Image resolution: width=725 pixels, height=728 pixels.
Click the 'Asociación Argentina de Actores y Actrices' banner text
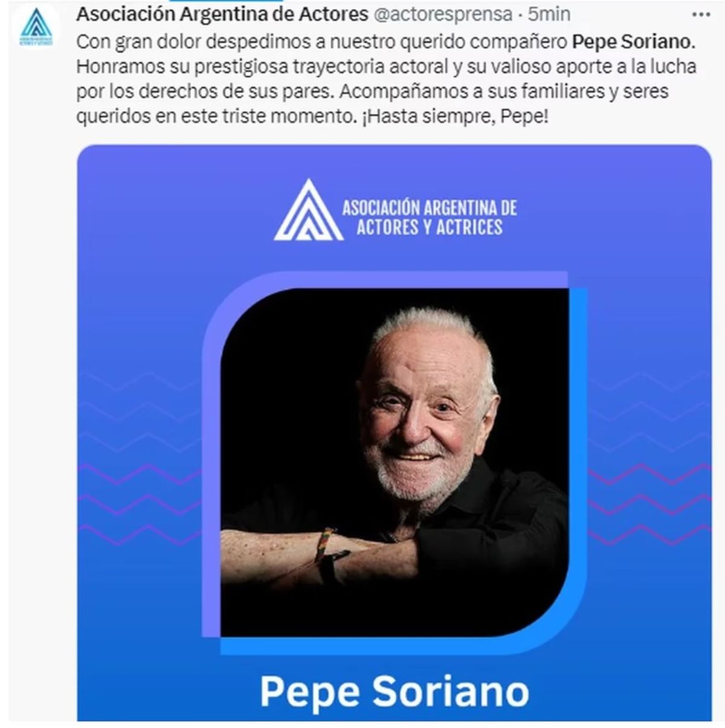430,217
